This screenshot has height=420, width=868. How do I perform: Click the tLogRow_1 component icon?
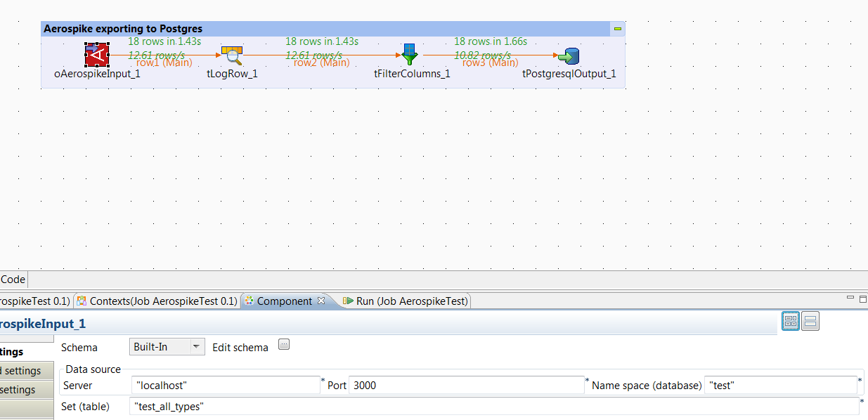click(231, 55)
